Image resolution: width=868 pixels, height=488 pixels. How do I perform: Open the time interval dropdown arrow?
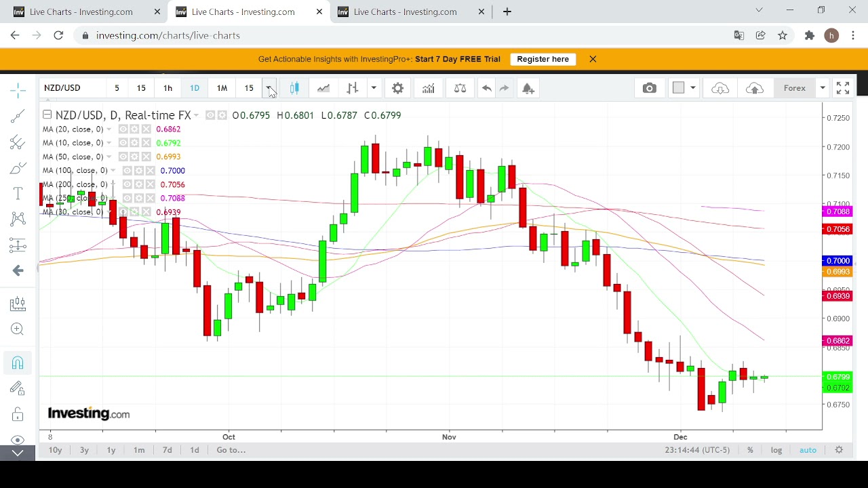click(x=269, y=88)
